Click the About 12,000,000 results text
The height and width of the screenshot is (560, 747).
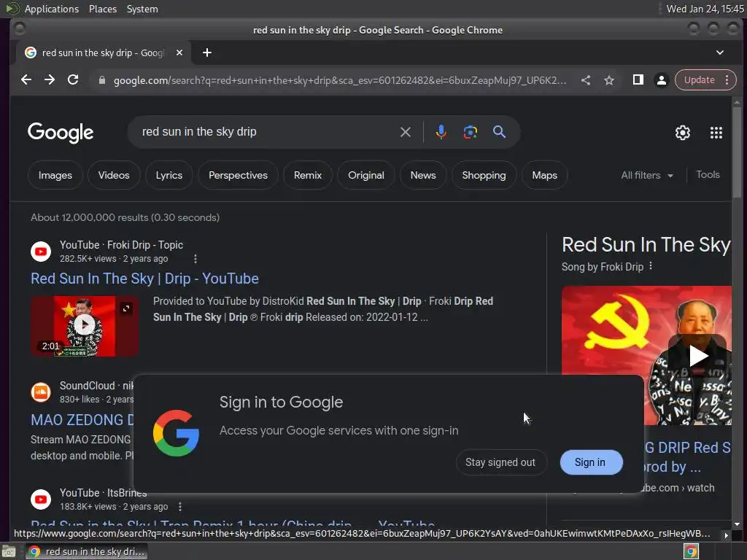[x=125, y=217]
